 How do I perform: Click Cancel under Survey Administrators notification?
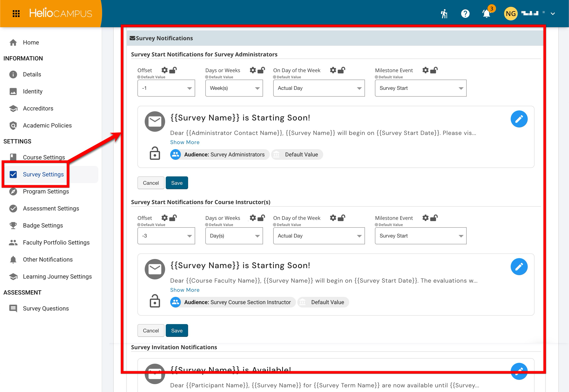coord(151,183)
